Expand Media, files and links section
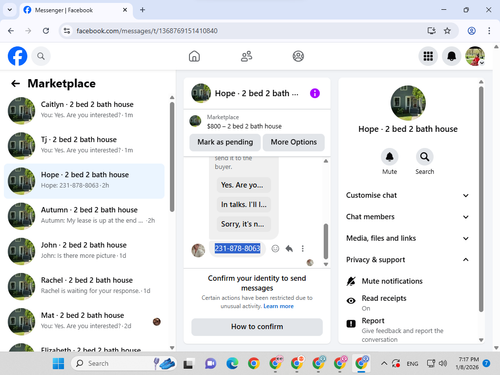This screenshot has width=500, height=375. coord(408,238)
